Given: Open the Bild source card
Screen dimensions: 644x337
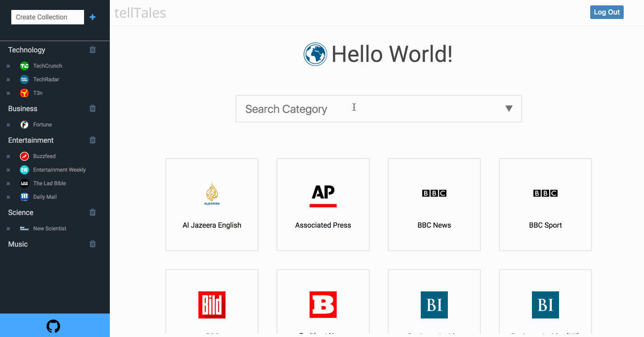Looking at the screenshot, I should tap(212, 303).
